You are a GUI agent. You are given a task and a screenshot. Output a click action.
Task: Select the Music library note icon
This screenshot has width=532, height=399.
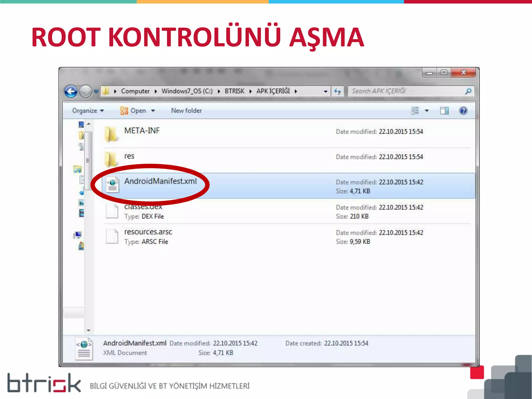click(x=82, y=191)
